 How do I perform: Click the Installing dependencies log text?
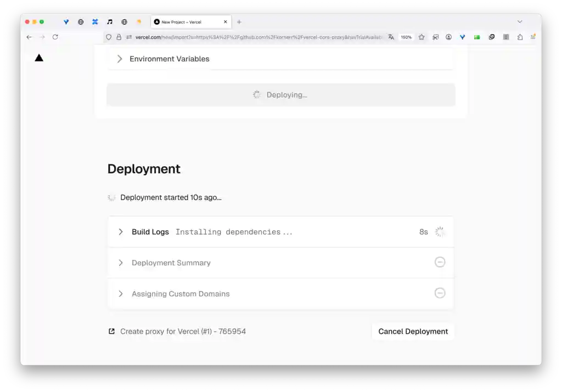234,232
